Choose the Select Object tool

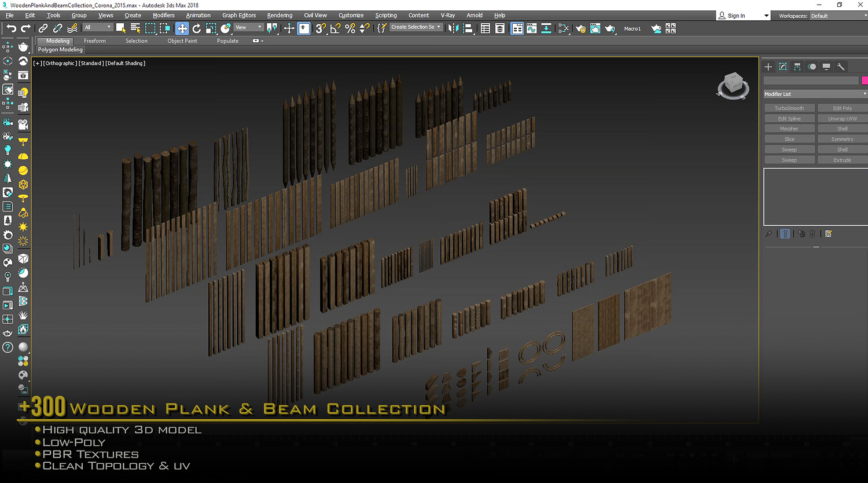coord(121,28)
